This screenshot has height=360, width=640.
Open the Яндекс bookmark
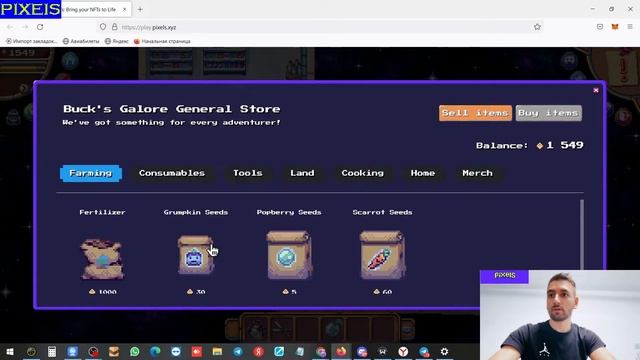click(117, 41)
